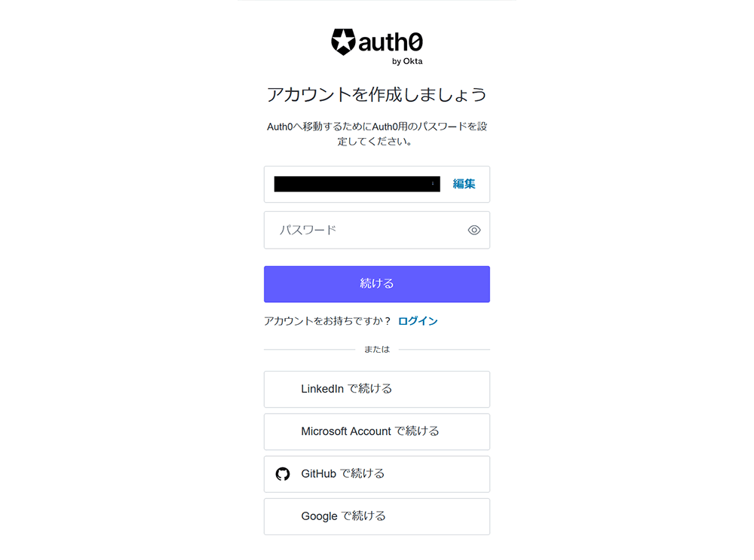Click the 編集 link to edit the email
This screenshot has height=560, width=754.
click(x=464, y=184)
